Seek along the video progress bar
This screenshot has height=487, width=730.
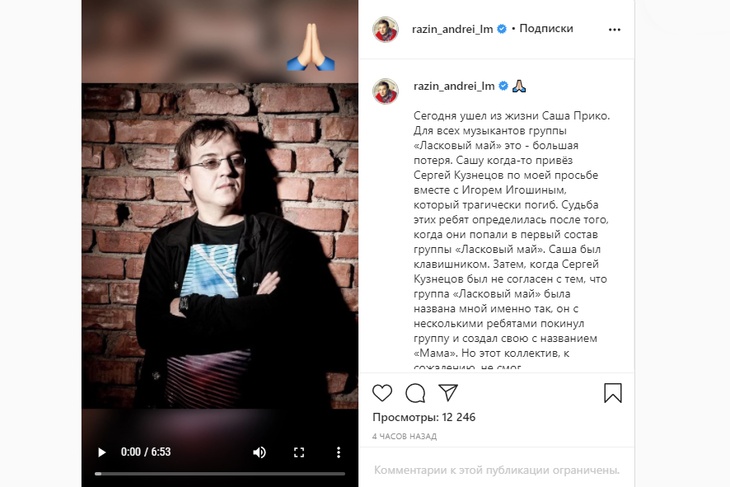(x=220, y=474)
